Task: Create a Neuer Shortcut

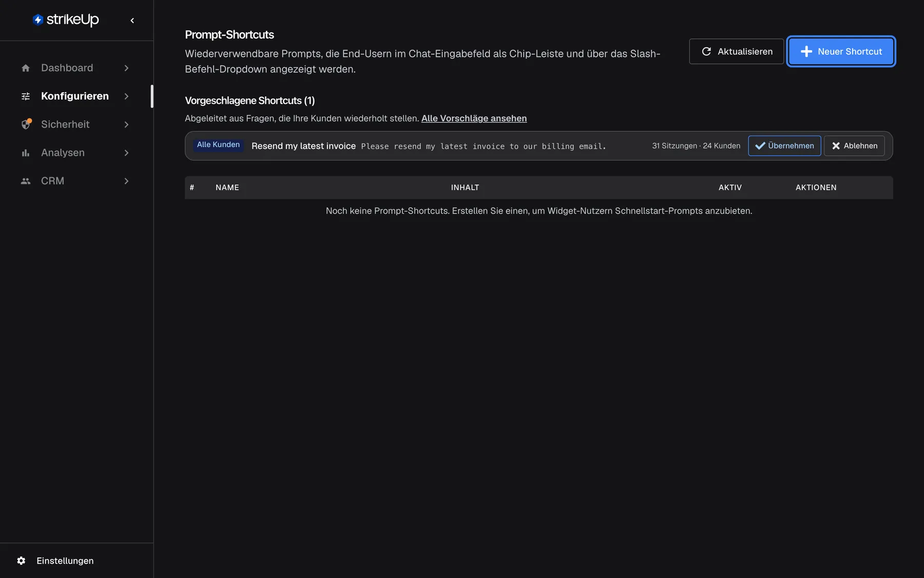Action: (841, 51)
